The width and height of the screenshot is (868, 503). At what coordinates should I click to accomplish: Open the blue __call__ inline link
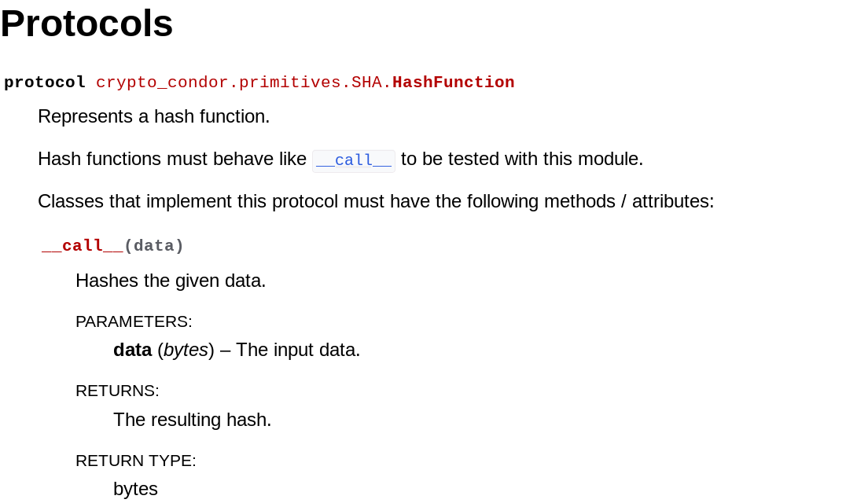click(x=354, y=160)
